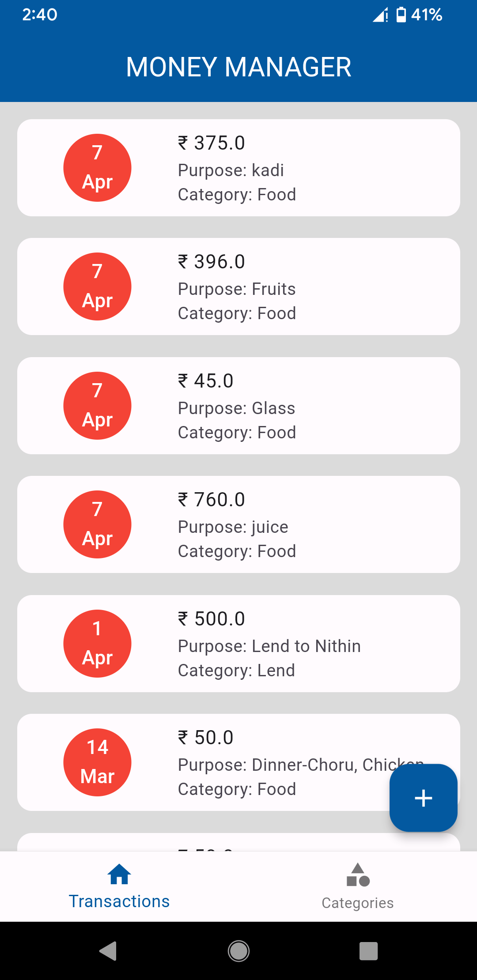Tap the Categories shapes icon
This screenshot has width=477, height=980.
tap(358, 875)
